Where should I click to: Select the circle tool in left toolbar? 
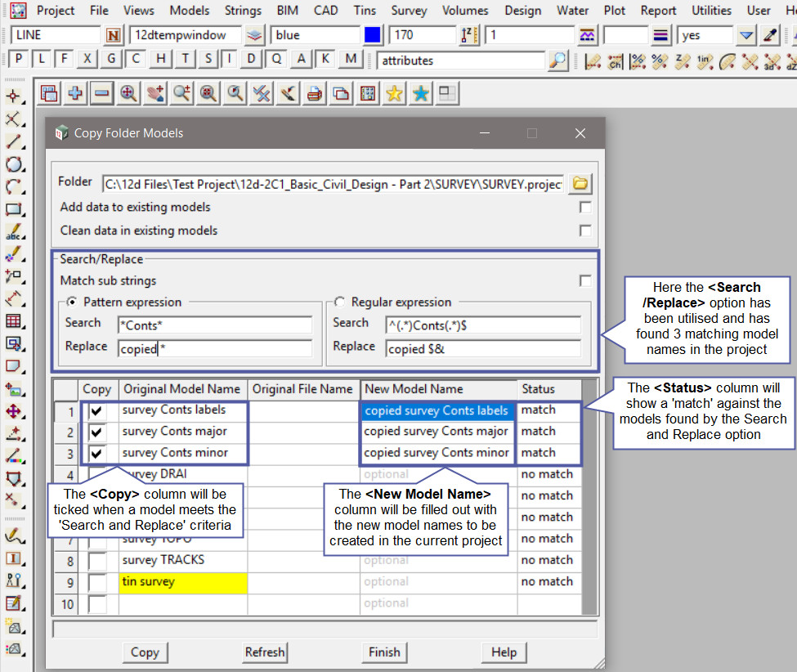pyautogui.click(x=13, y=164)
